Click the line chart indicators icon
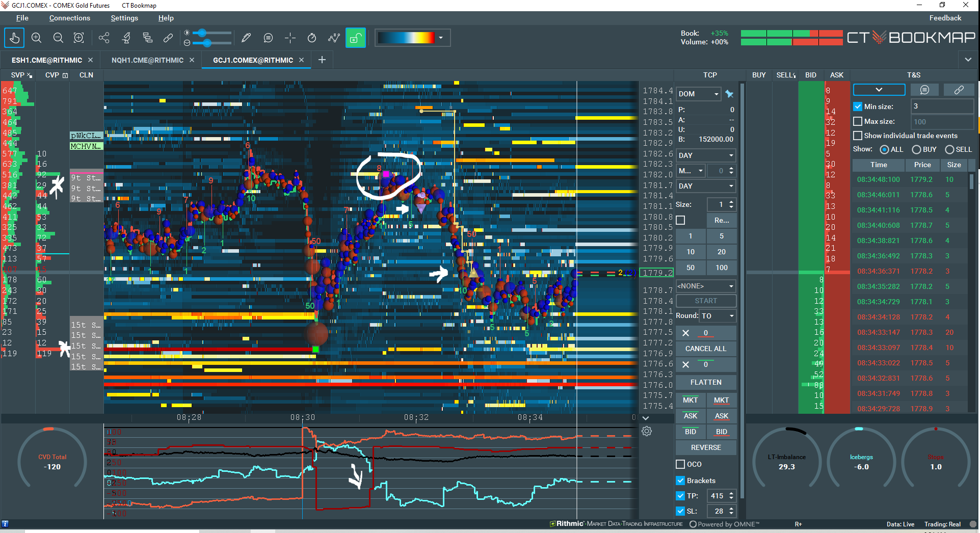The width and height of the screenshot is (980, 533). click(334, 38)
